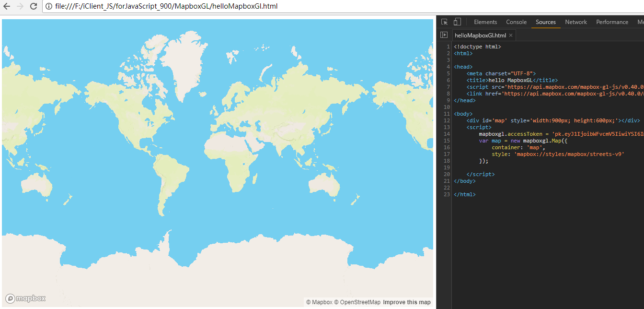Image resolution: width=644 pixels, height=309 pixels.
Task: Open the Performance tab
Action: point(612,22)
